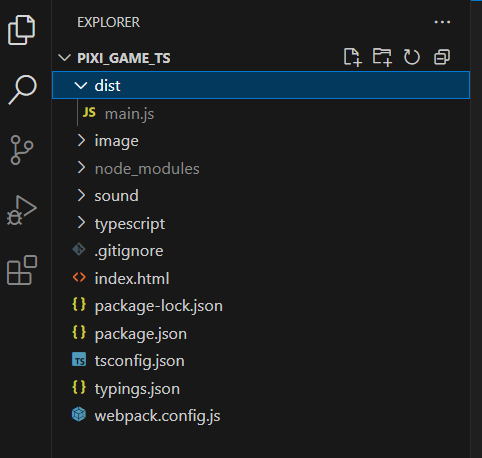The image size is (482, 458).
Task: Open the Explorer more actions menu
Action: (442, 22)
